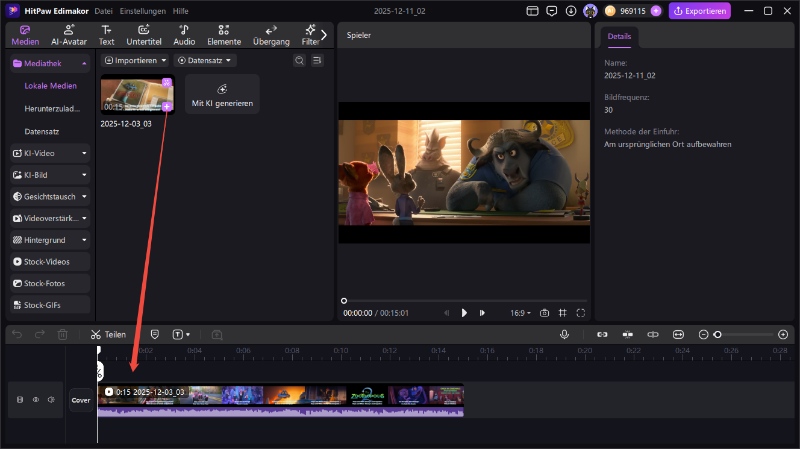This screenshot has height=449, width=800.
Task: Show more tabs with right chevron
Action: [323, 35]
